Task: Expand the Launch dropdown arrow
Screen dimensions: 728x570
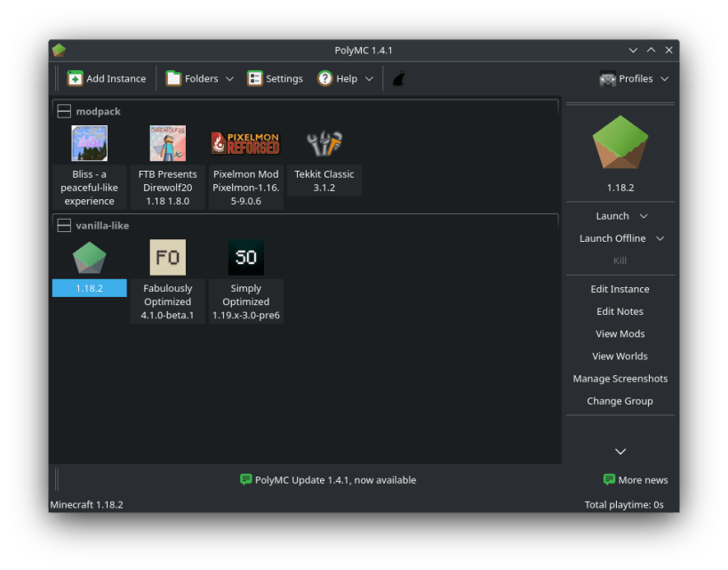Action: pos(644,216)
